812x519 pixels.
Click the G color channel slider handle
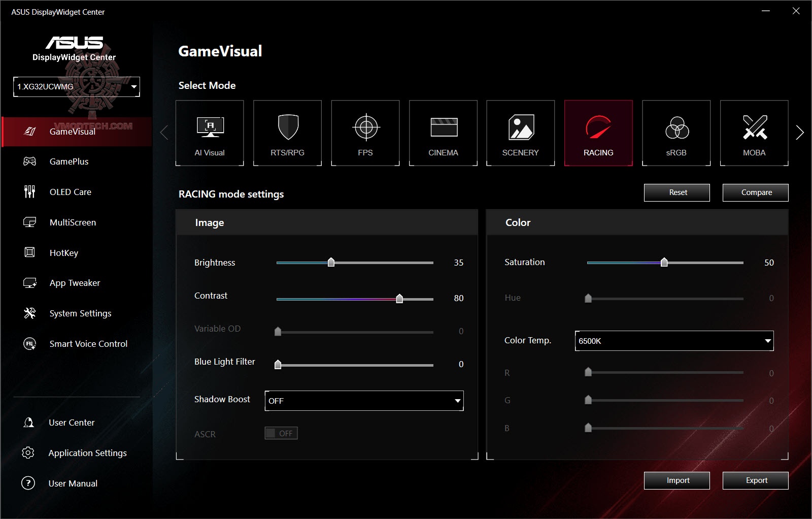click(x=588, y=400)
